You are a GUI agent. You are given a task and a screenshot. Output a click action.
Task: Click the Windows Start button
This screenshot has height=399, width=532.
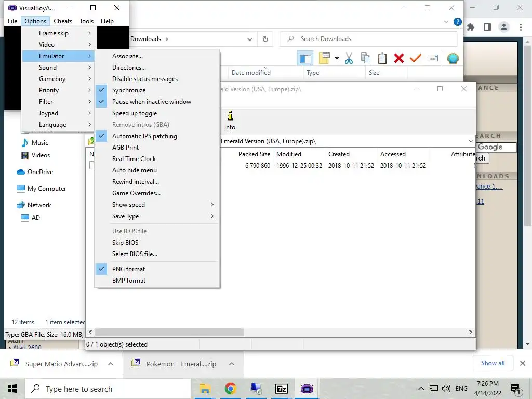pyautogui.click(x=12, y=389)
